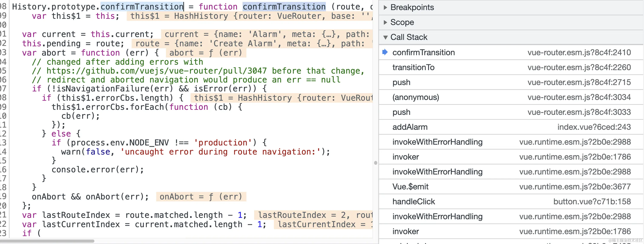The image size is (644, 244).
Task: Select the addAlarm stack frame
Action: [x=410, y=127]
